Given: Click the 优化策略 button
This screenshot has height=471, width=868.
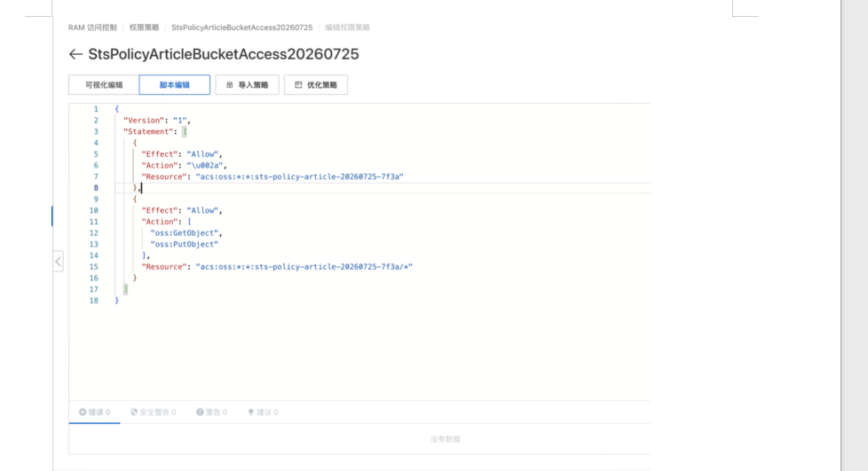Looking at the screenshot, I should click(316, 84).
